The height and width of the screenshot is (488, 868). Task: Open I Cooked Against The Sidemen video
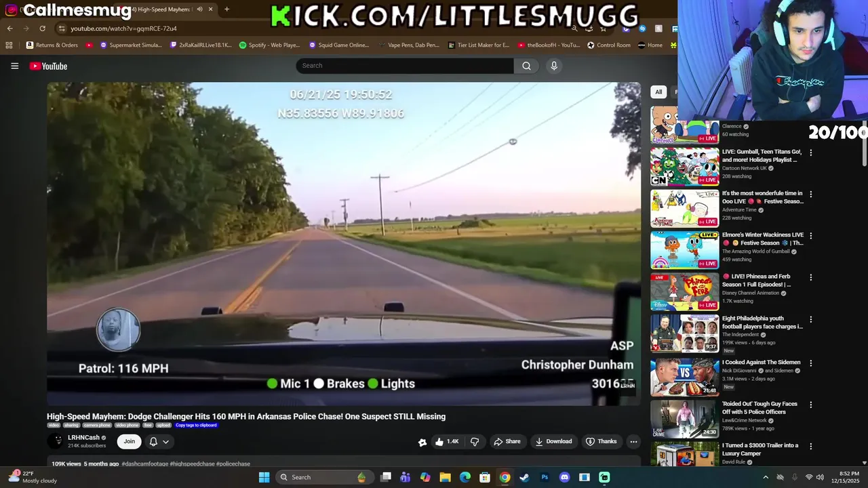point(761,363)
